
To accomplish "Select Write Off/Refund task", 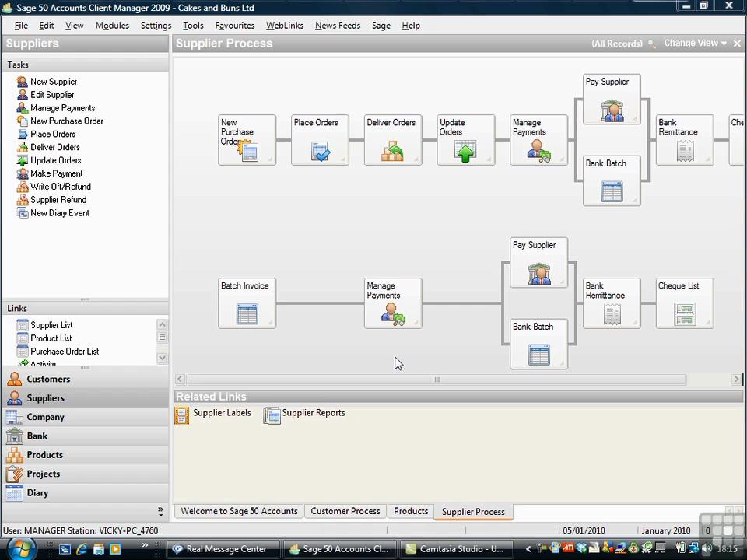I will pos(60,187).
